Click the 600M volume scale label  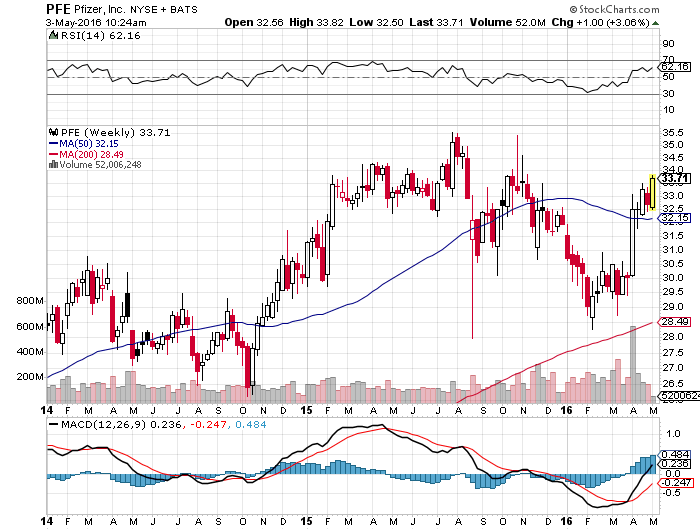tap(30, 326)
